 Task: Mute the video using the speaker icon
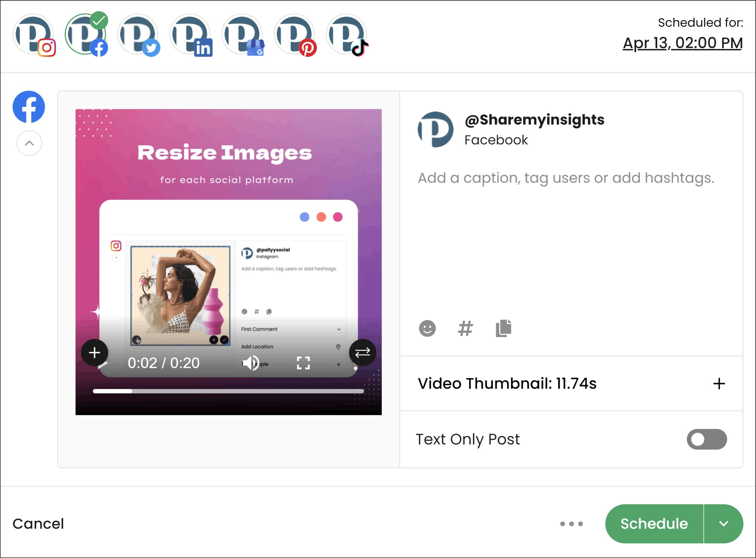(x=251, y=363)
